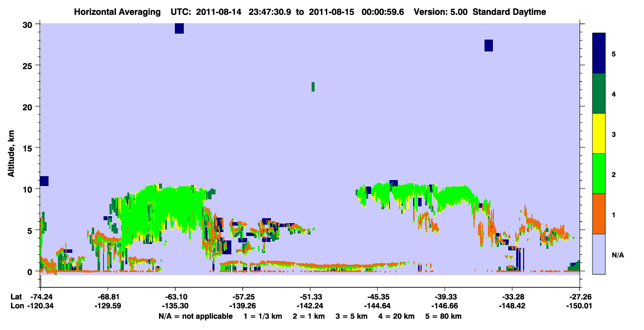Click latitude value -27.26
Image resolution: width=644 pixels, height=330 pixels.
[x=579, y=297]
